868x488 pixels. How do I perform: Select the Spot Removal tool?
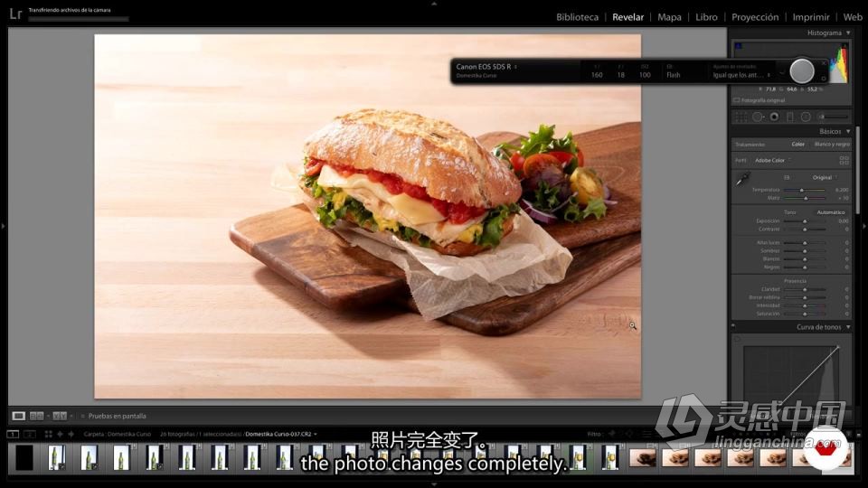pyautogui.click(x=758, y=117)
